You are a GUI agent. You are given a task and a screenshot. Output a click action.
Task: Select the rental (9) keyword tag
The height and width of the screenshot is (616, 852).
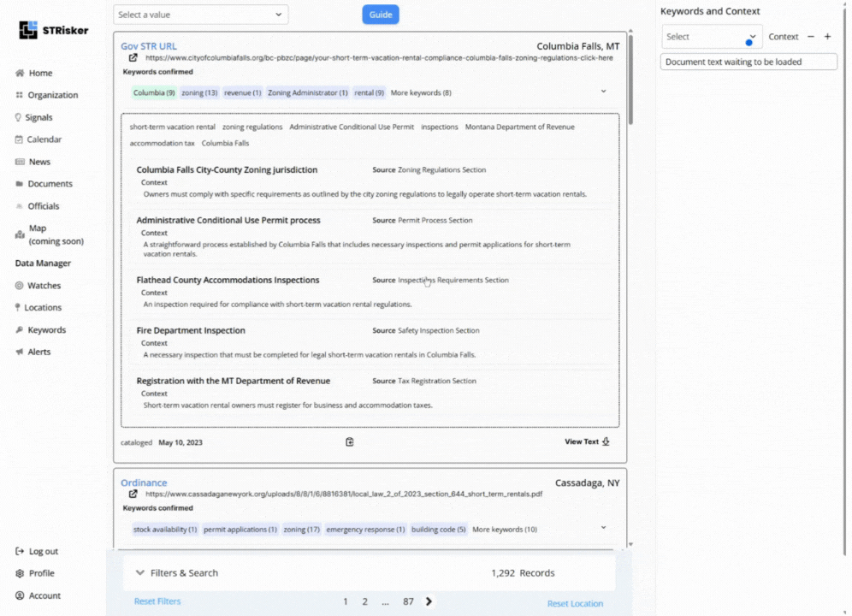(369, 92)
